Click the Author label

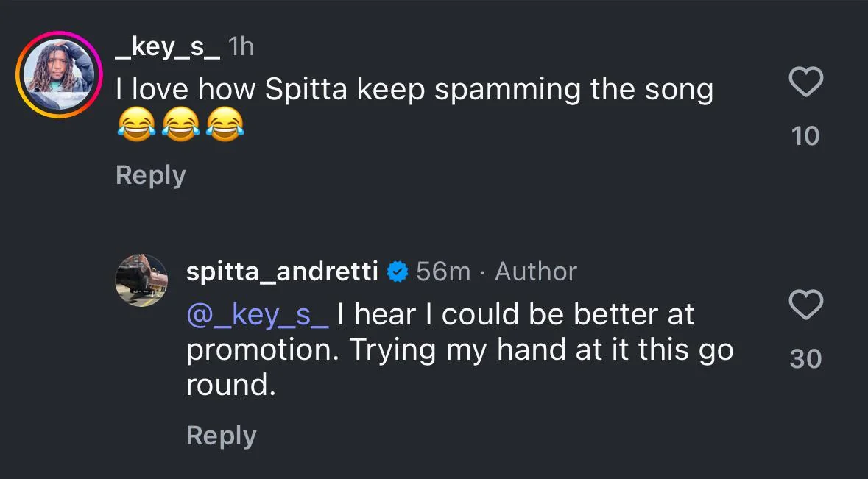coord(536,272)
